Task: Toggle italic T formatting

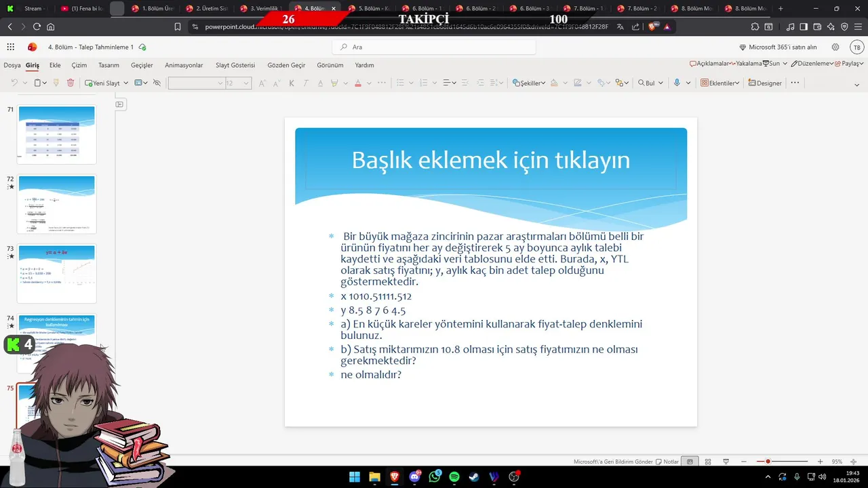Action: [306, 83]
